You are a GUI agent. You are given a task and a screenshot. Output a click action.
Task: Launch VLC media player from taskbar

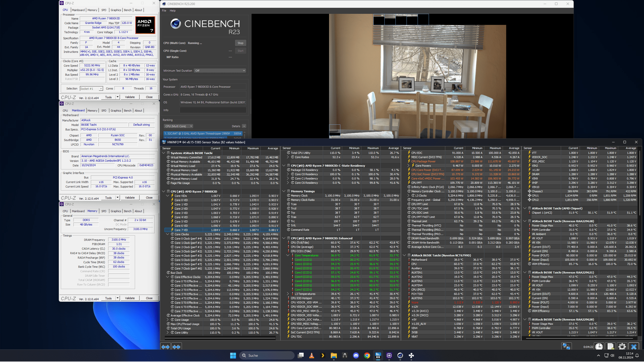(x=312, y=355)
